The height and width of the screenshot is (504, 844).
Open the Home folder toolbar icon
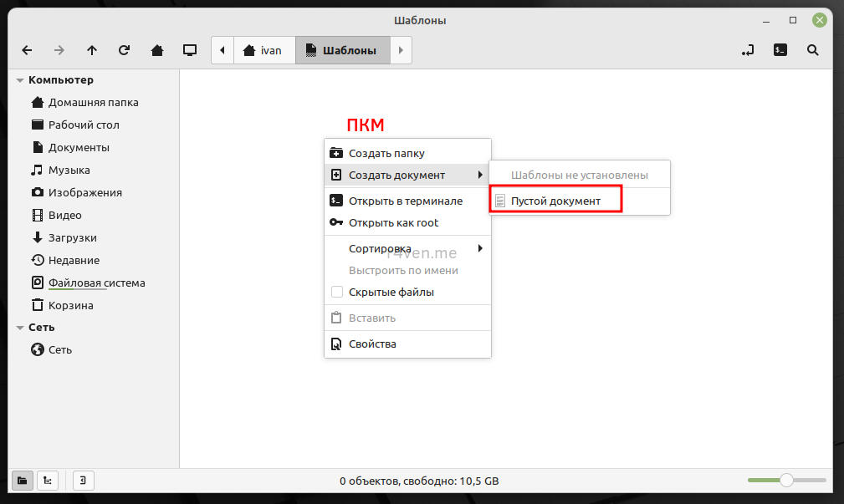[x=156, y=50]
